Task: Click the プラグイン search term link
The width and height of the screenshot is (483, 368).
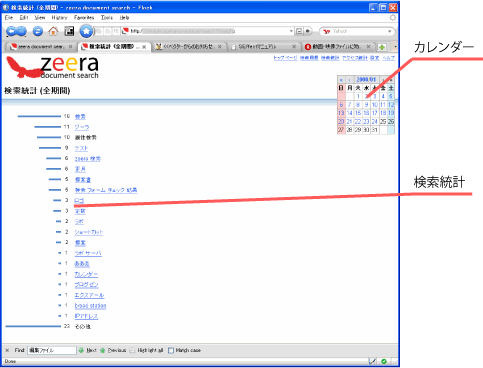Action: [87, 285]
